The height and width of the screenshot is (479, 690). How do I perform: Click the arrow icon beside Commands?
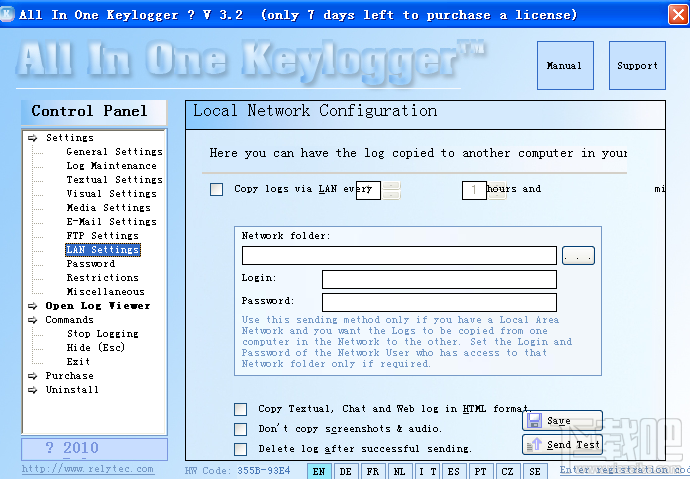pos(33,320)
